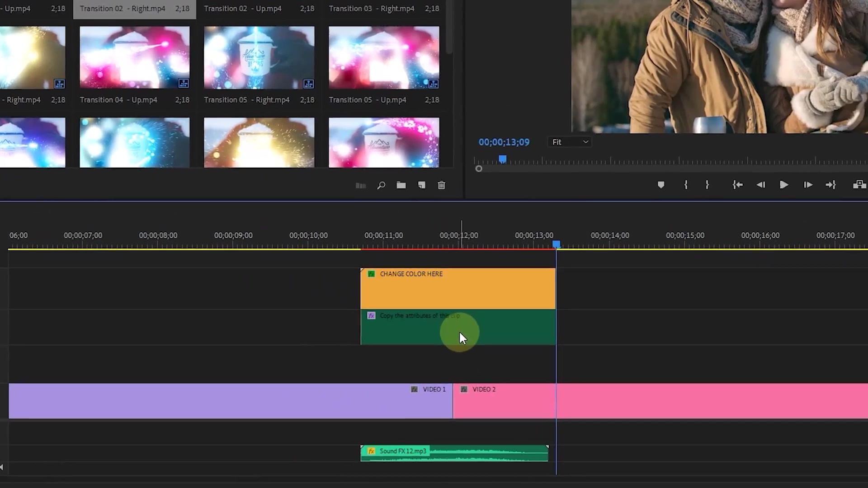Click 00;00;17;00 on the timeline ruler
This screenshot has height=488, width=868.
click(835, 235)
